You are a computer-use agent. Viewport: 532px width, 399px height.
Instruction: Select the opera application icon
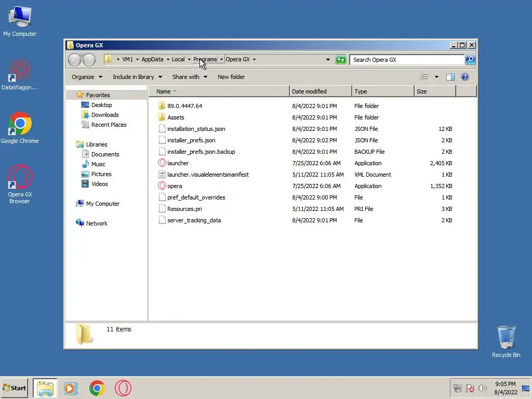pos(162,186)
